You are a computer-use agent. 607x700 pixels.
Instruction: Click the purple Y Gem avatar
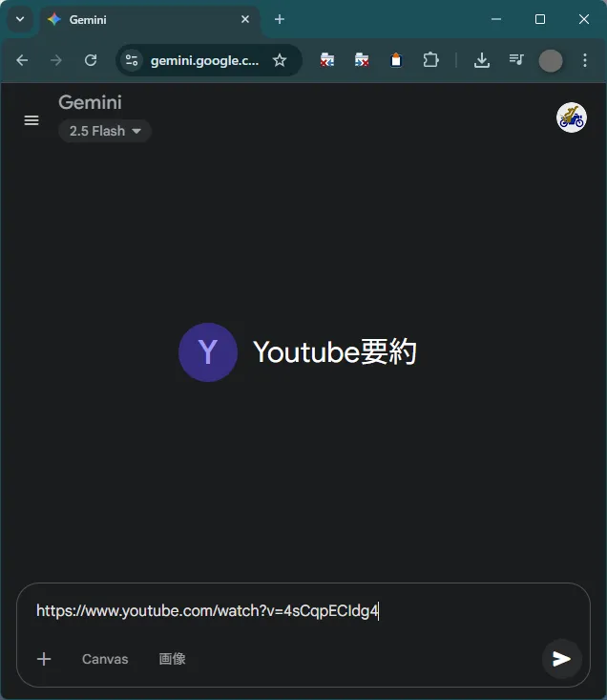[x=208, y=352]
